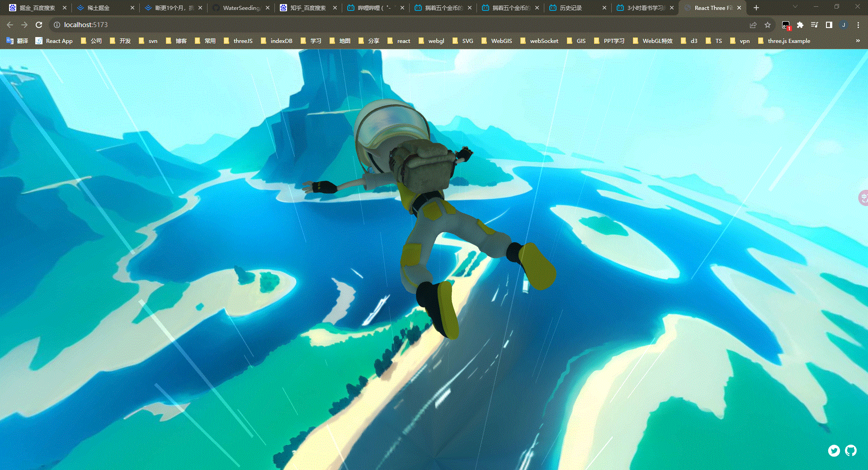Image resolution: width=868 pixels, height=470 pixels.
Task: Show the hidden bookmarks overflow chevron
Action: (x=858, y=41)
